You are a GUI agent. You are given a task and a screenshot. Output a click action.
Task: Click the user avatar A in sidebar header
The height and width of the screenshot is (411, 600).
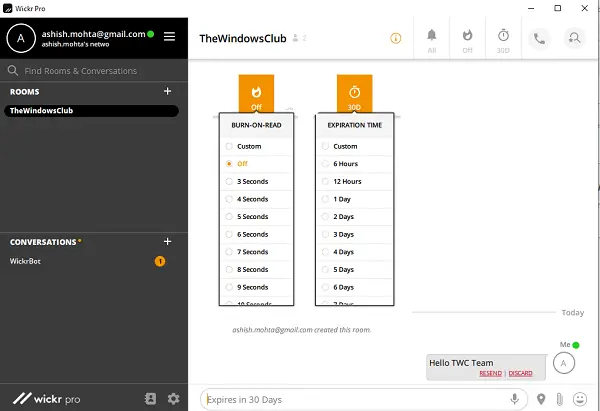tap(21, 38)
